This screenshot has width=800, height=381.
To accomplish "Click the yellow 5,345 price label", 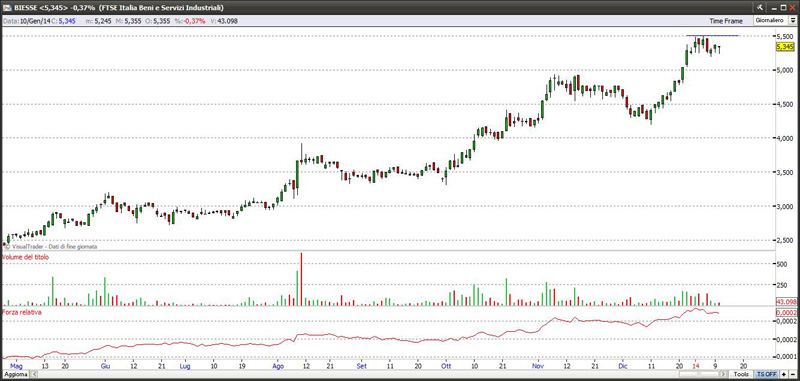I will (x=784, y=46).
